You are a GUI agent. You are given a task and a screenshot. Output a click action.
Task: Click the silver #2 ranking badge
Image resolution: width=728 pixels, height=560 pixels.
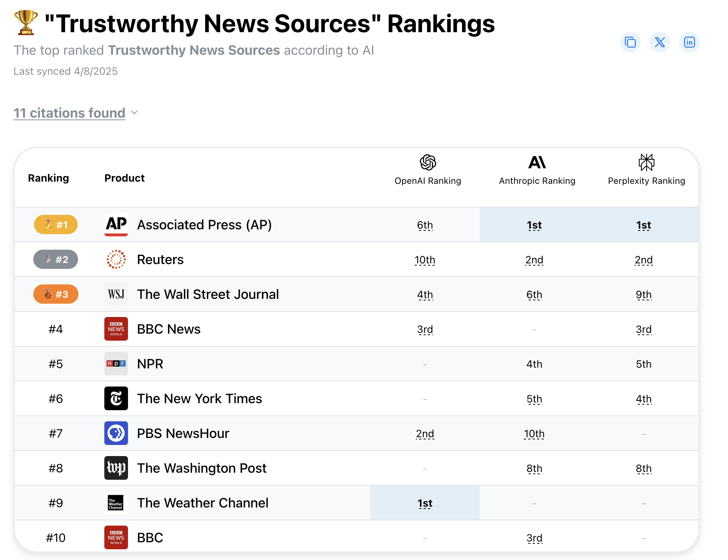click(56, 259)
